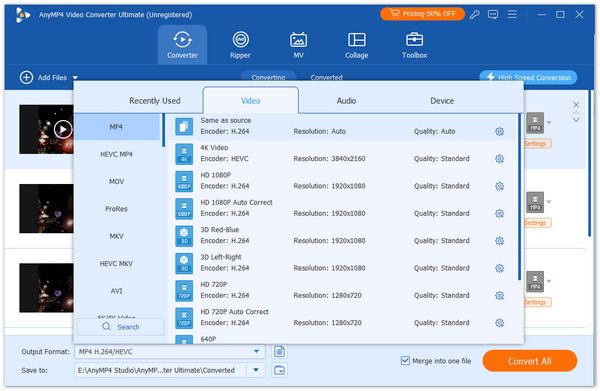Switch to the Recently Used tab
600x391 pixels.
[155, 101]
